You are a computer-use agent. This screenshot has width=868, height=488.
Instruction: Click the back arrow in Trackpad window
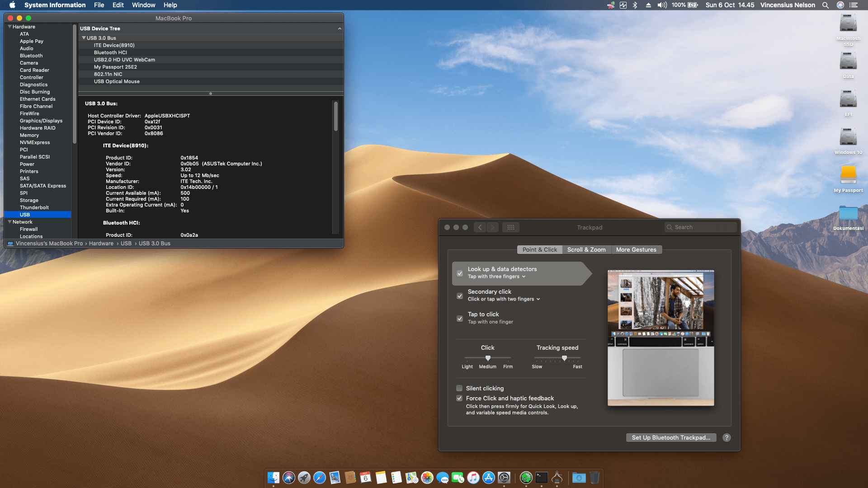point(480,227)
